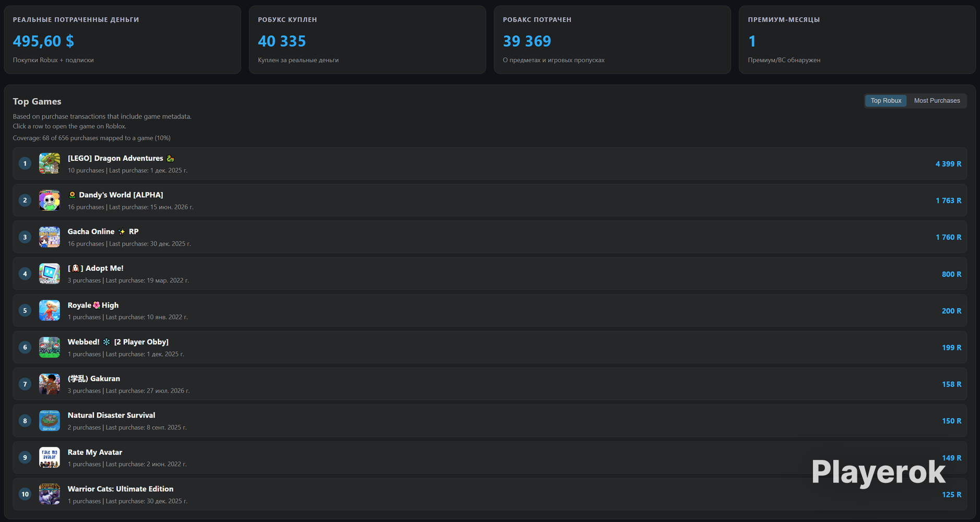Open the Adopt Me! title
This screenshot has height=522, width=980.
coord(96,268)
